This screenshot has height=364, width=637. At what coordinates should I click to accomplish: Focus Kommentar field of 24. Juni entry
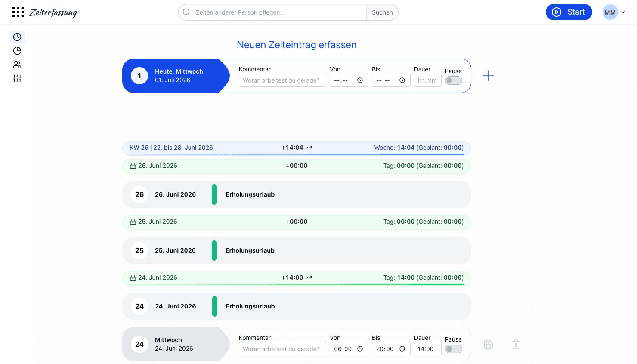pyautogui.click(x=282, y=349)
